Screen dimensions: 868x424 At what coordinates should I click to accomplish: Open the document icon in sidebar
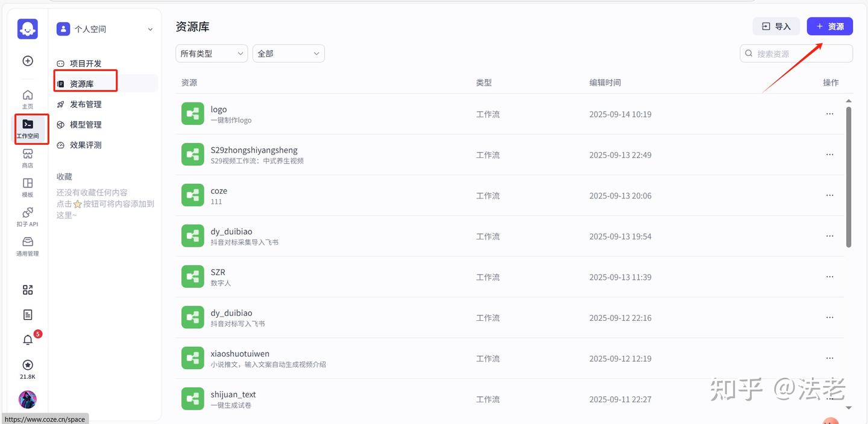click(28, 315)
